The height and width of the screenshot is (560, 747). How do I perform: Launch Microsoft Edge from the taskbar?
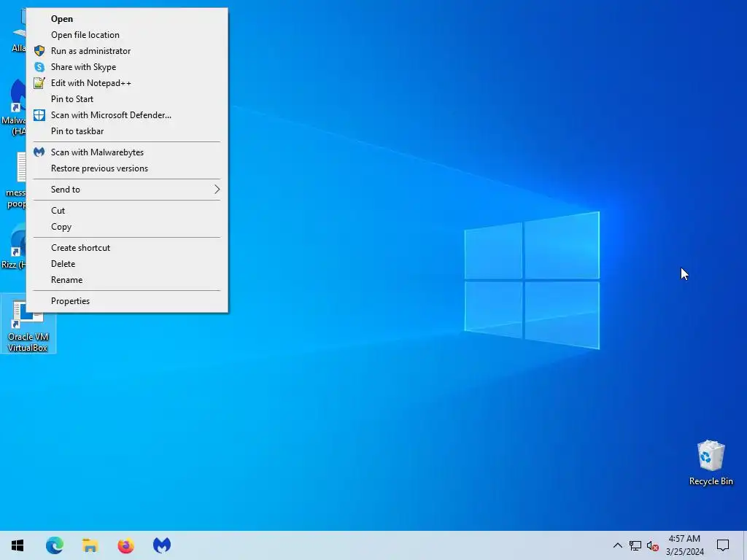(x=54, y=545)
